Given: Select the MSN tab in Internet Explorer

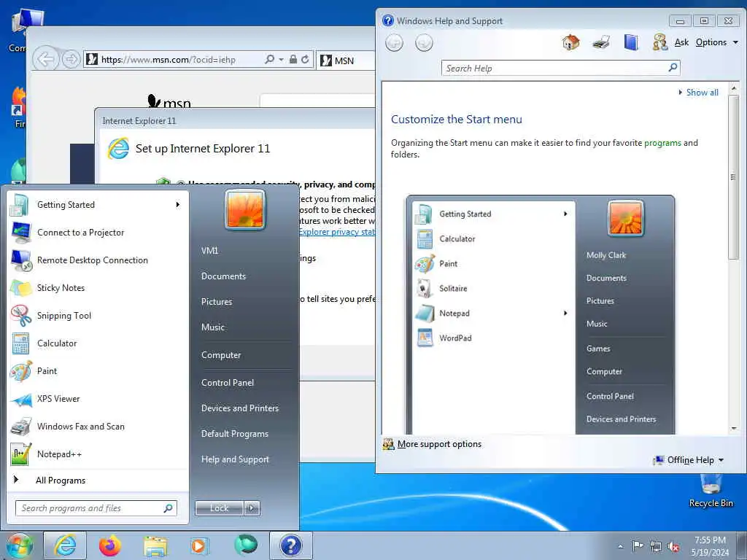Looking at the screenshot, I should [345, 61].
